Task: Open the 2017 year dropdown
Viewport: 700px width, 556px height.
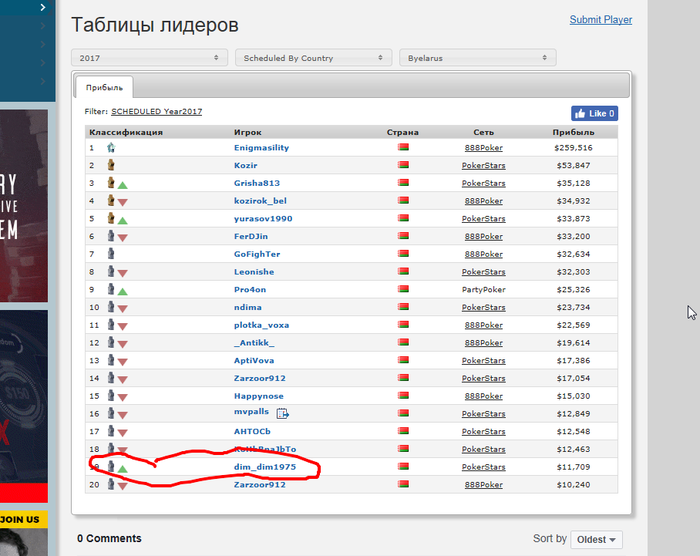Action: point(149,58)
